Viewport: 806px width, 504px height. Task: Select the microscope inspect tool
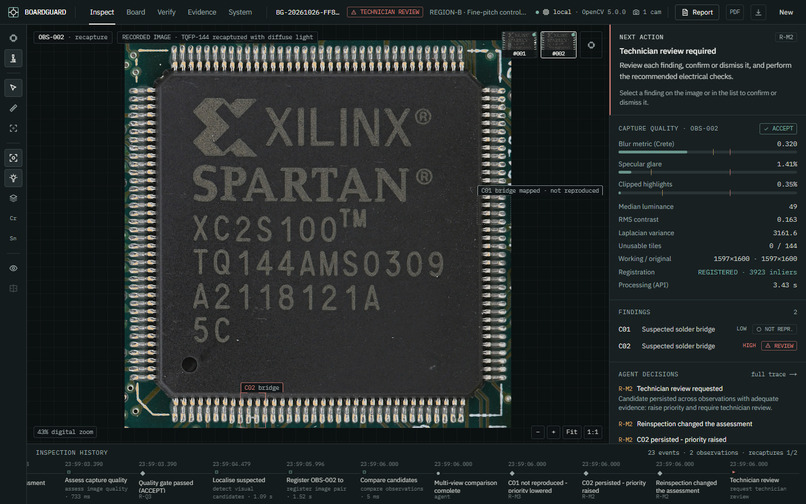coord(13,58)
